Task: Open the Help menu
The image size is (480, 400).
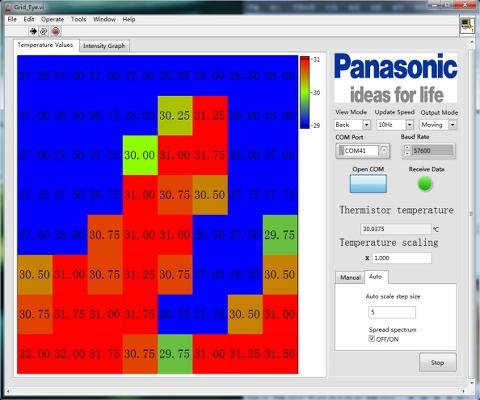Action: point(129,19)
